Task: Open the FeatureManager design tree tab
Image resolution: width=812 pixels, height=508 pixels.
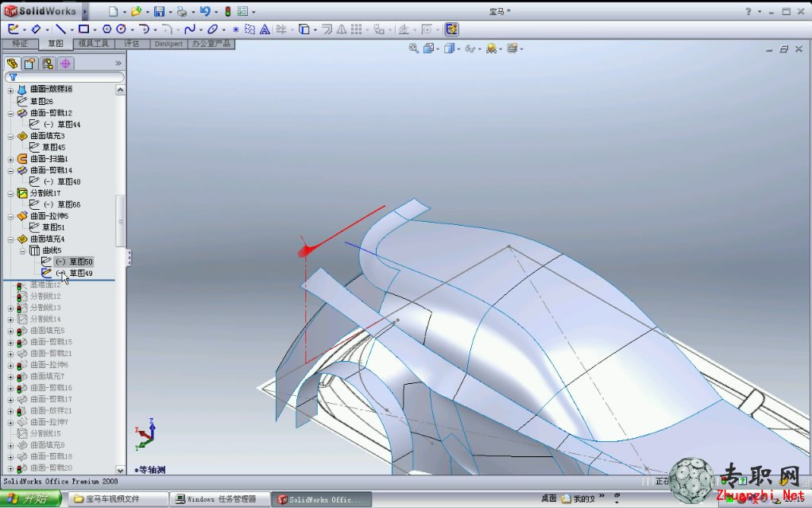Action: coord(13,64)
